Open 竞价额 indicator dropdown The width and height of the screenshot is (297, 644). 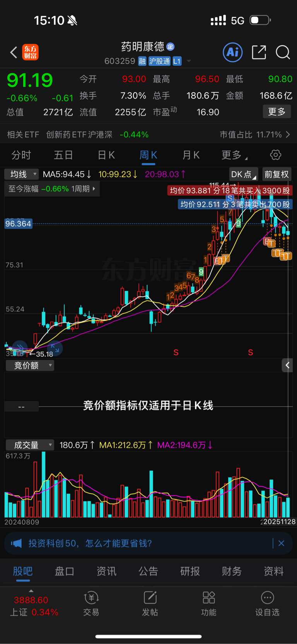click(30, 366)
